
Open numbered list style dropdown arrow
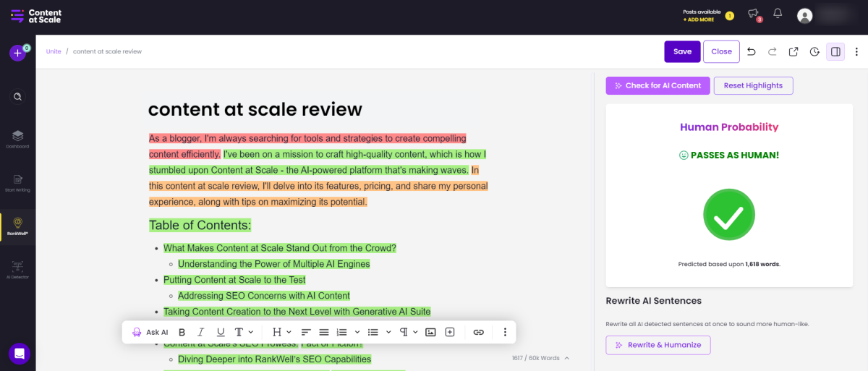click(357, 332)
